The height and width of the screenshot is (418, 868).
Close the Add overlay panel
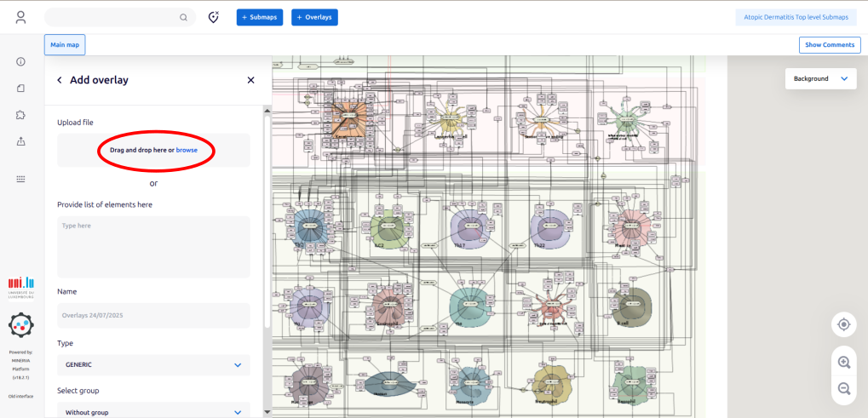click(x=250, y=80)
